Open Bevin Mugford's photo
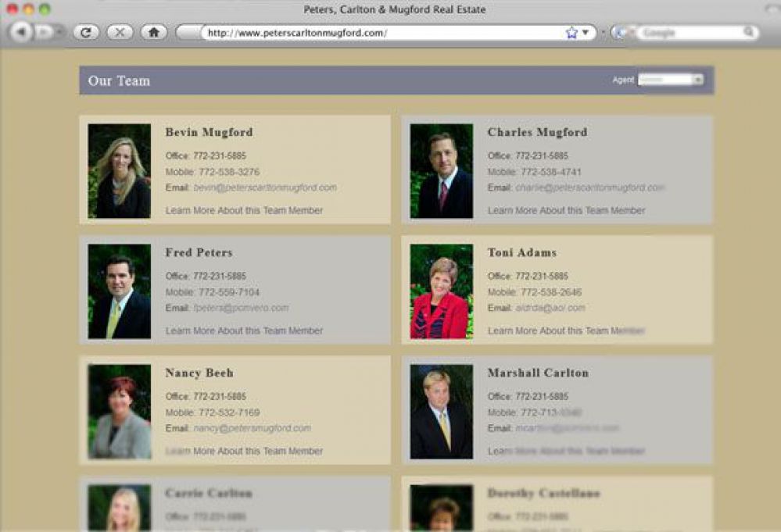Screen dimensions: 781x532 (119, 171)
